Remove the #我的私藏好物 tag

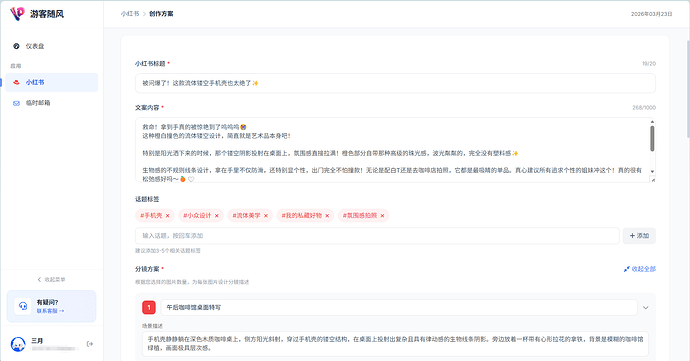(327, 216)
